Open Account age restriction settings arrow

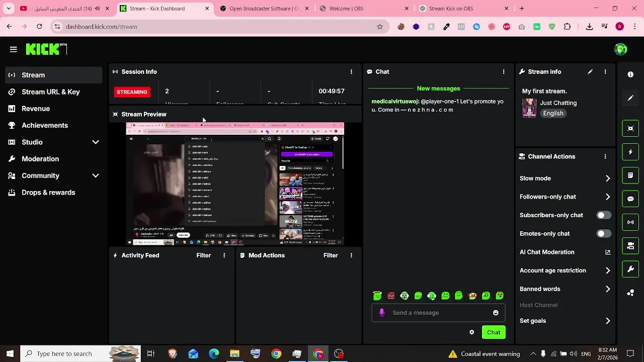point(608,270)
